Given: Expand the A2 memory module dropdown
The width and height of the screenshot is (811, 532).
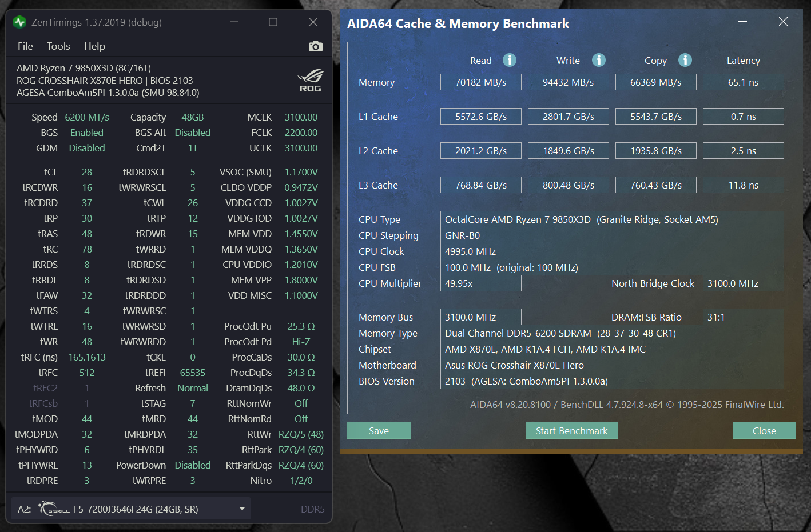Looking at the screenshot, I should 242,509.
